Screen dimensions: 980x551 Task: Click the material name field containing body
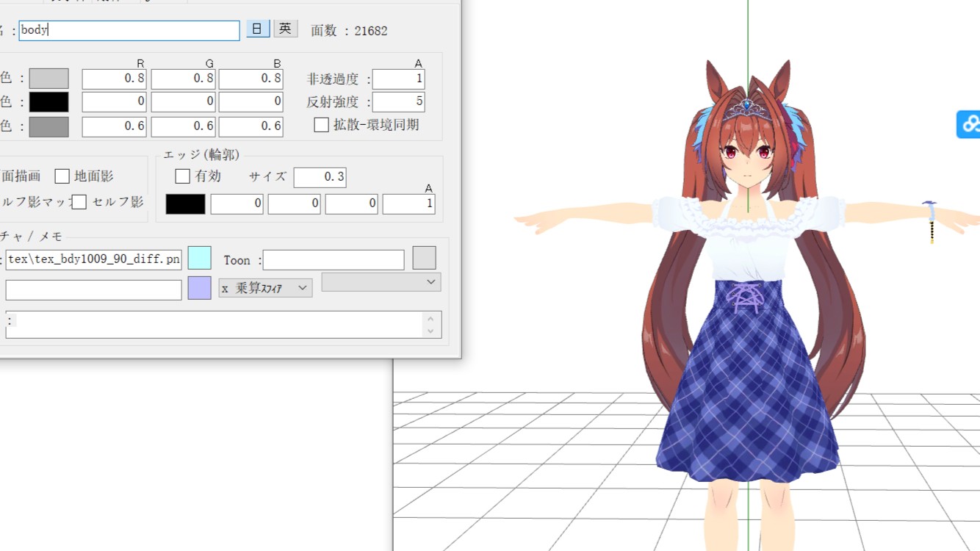[x=129, y=30]
